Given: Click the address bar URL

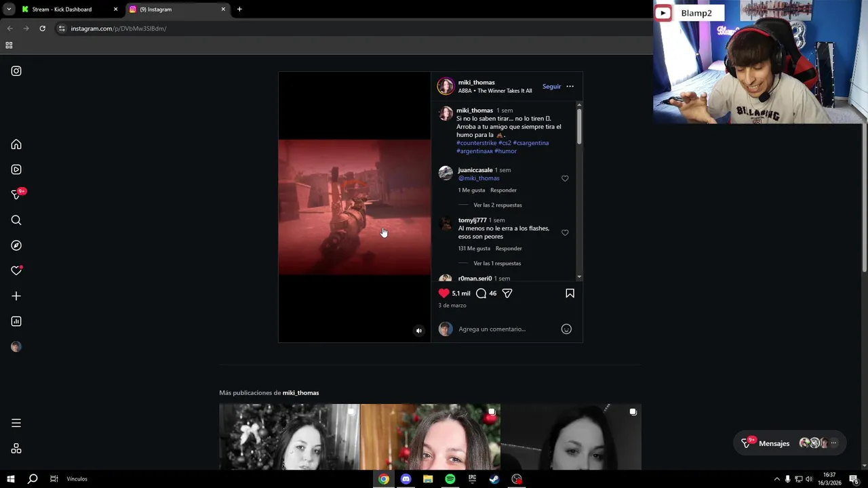Looking at the screenshot, I should pos(119,28).
